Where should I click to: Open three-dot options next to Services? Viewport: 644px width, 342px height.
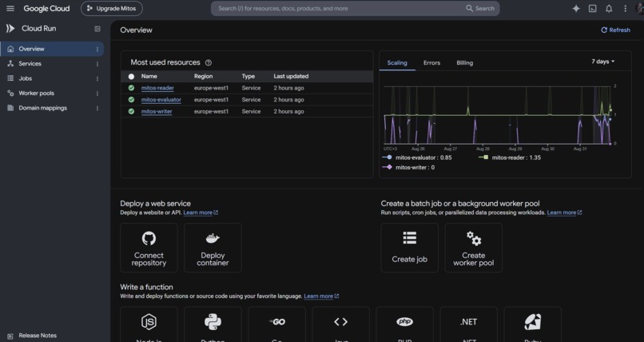point(97,64)
